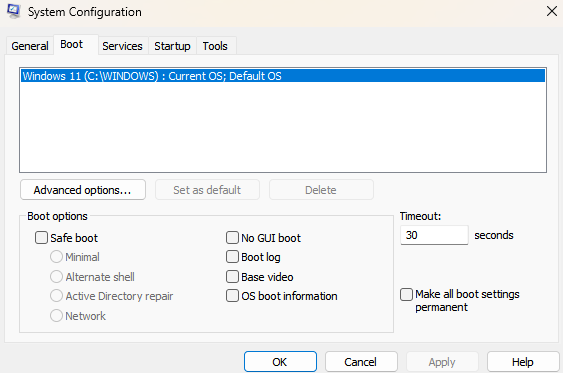Viewport: 563px width, 373px height.
Task: Click the Apply button
Action: (x=442, y=362)
